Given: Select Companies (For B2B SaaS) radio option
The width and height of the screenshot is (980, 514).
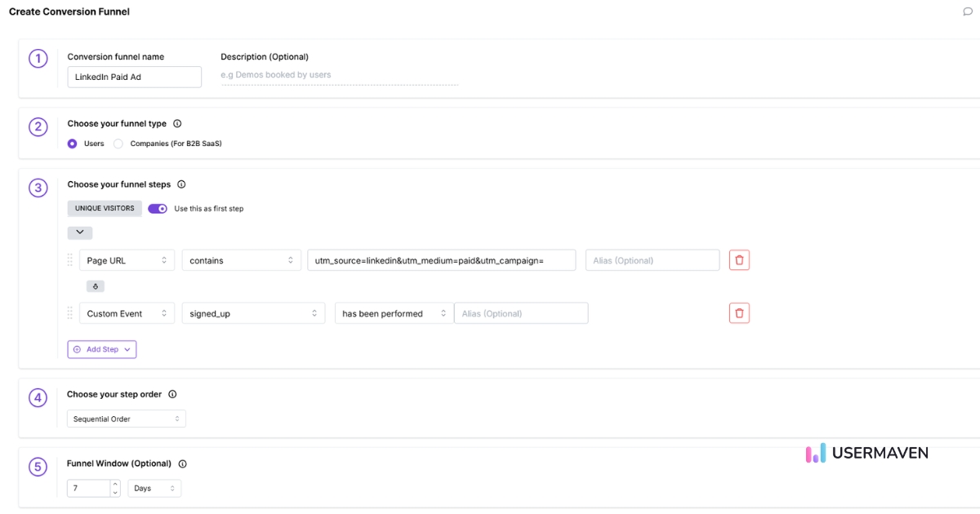Looking at the screenshot, I should pyautogui.click(x=118, y=144).
